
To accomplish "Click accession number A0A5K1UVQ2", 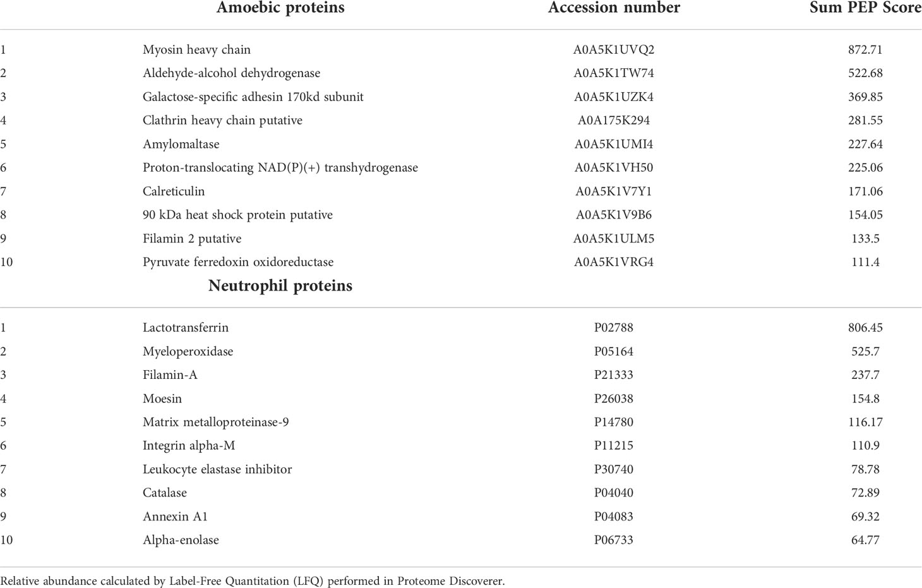I will (x=614, y=50).
